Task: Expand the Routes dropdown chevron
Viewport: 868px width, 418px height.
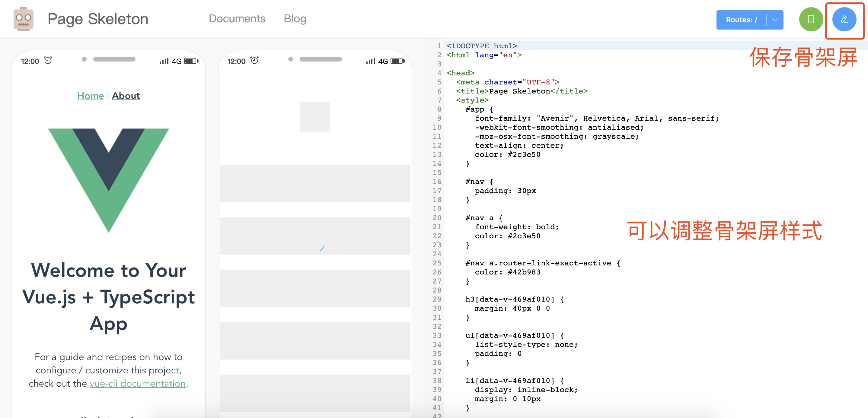Action: pyautogui.click(x=774, y=20)
